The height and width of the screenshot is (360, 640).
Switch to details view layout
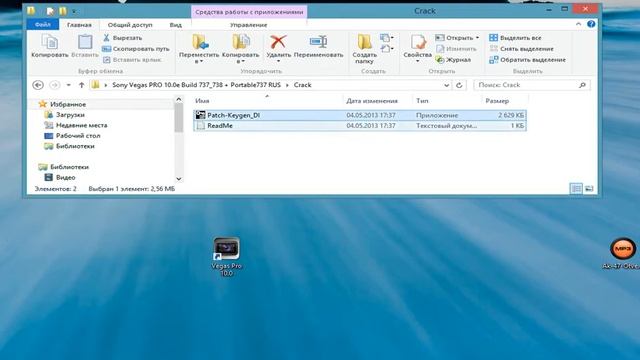point(576,189)
